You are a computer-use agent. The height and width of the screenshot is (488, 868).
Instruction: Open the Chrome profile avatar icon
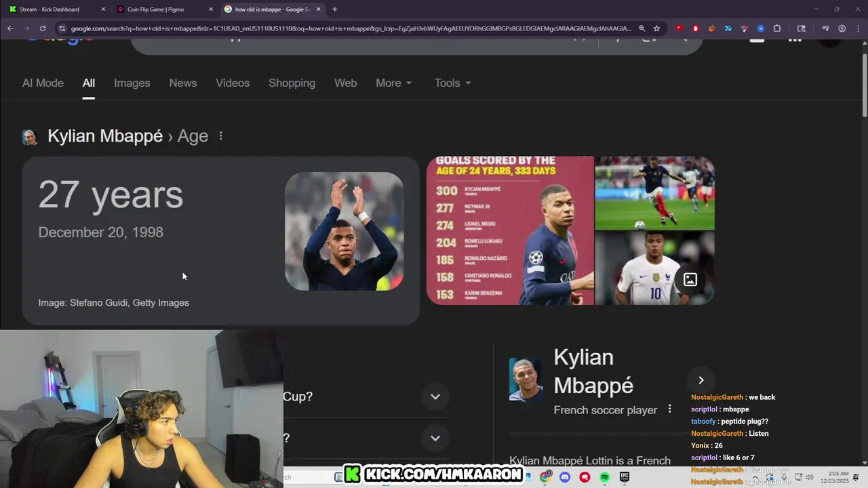[x=842, y=28]
